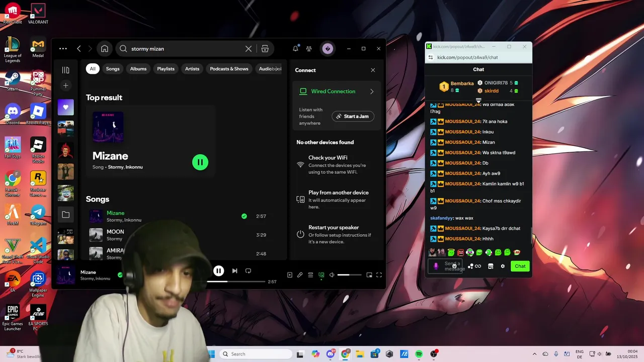This screenshot has width=644, height=362.
Task: Mute Spotify volume
Action: coord(332,275)
